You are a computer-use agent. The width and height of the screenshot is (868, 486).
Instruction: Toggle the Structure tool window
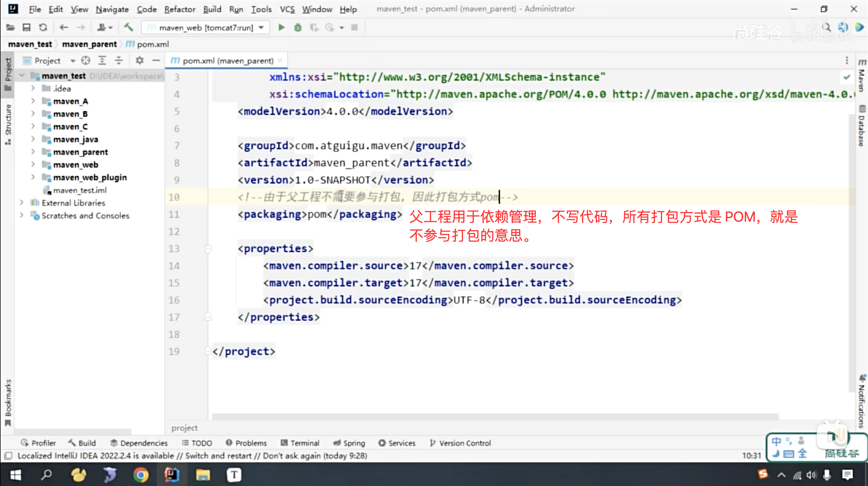coord(8,124)
